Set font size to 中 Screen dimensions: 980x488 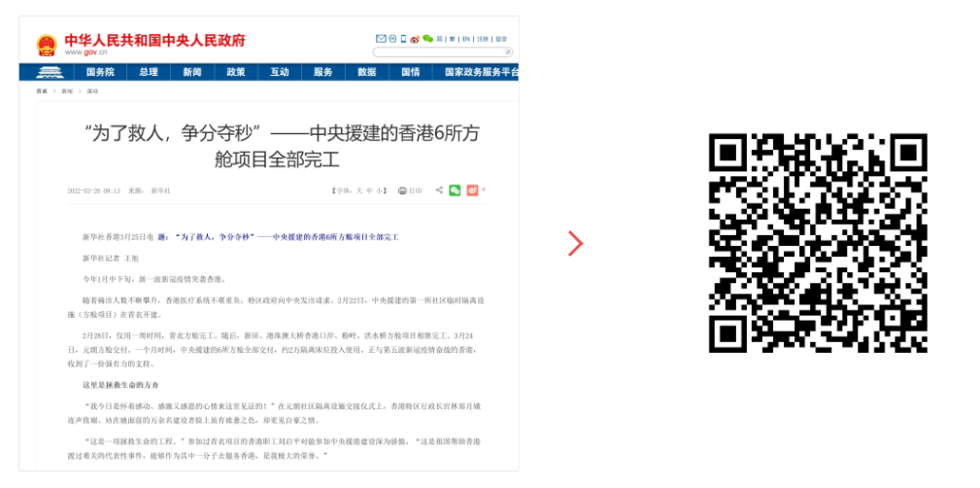coord(369,191)
